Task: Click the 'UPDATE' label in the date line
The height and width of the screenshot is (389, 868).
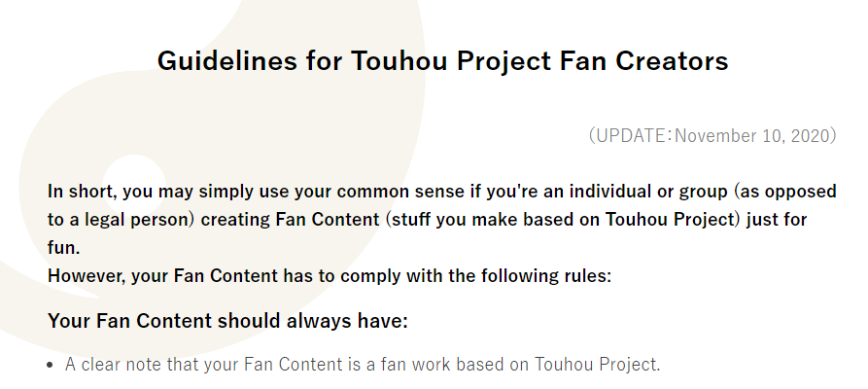Action: point(631,135)
